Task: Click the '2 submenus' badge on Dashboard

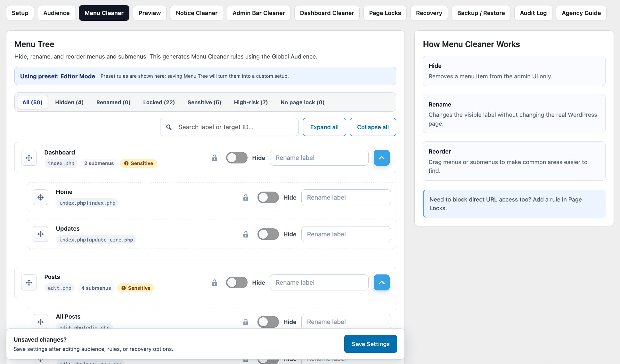Action: 99,163
